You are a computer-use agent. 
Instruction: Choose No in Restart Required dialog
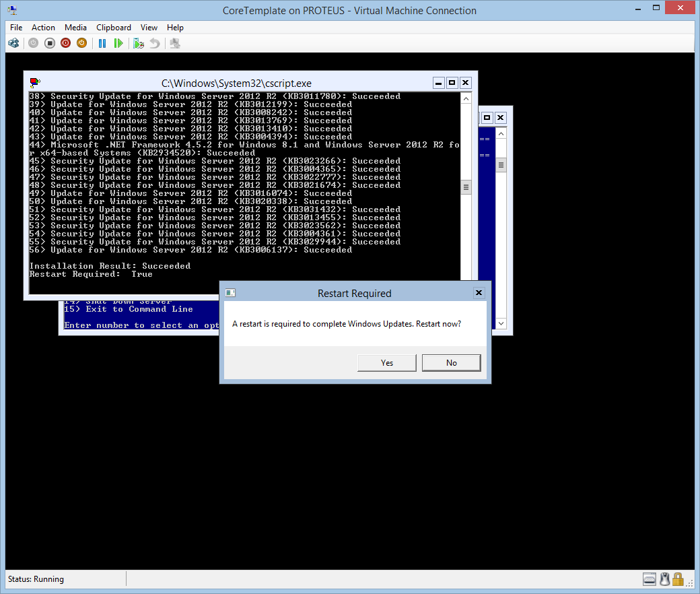pyautogui.click(x=451, y=363)
